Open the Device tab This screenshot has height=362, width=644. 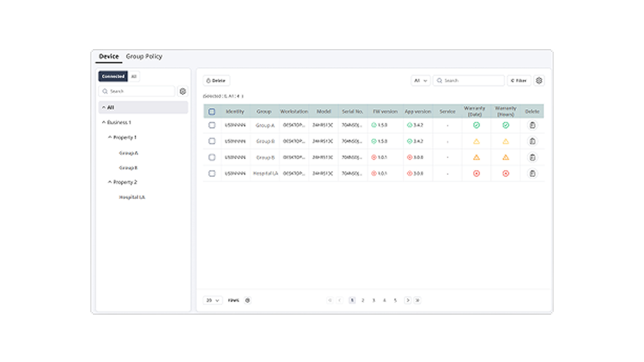tap(109, 56)
